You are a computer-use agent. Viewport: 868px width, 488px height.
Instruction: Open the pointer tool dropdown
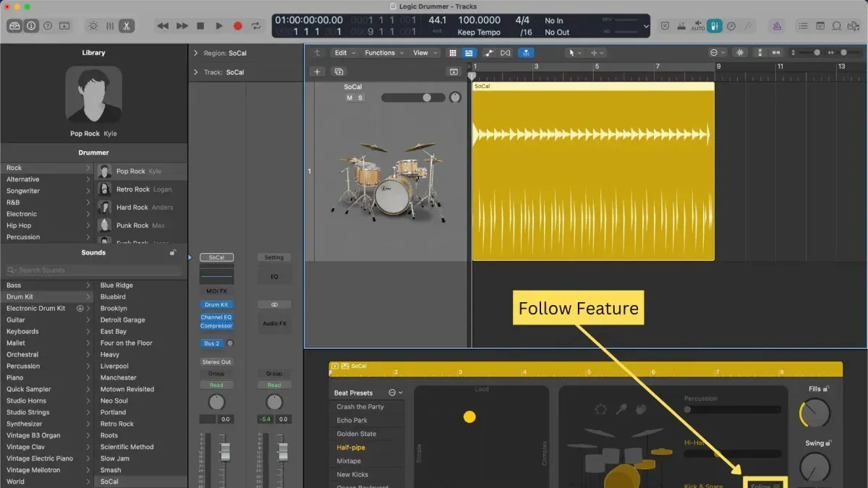[x=576, y=53]
